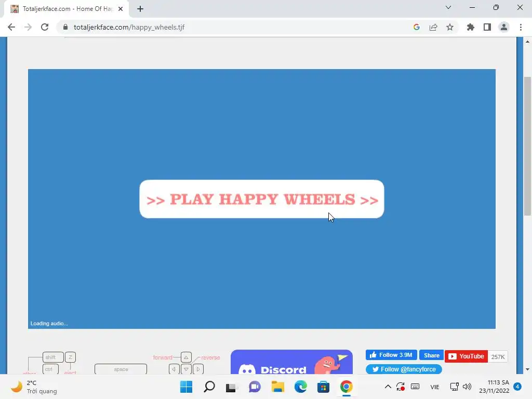
Task: Open the Chrome three-dot menu
Action: point(521,27)
